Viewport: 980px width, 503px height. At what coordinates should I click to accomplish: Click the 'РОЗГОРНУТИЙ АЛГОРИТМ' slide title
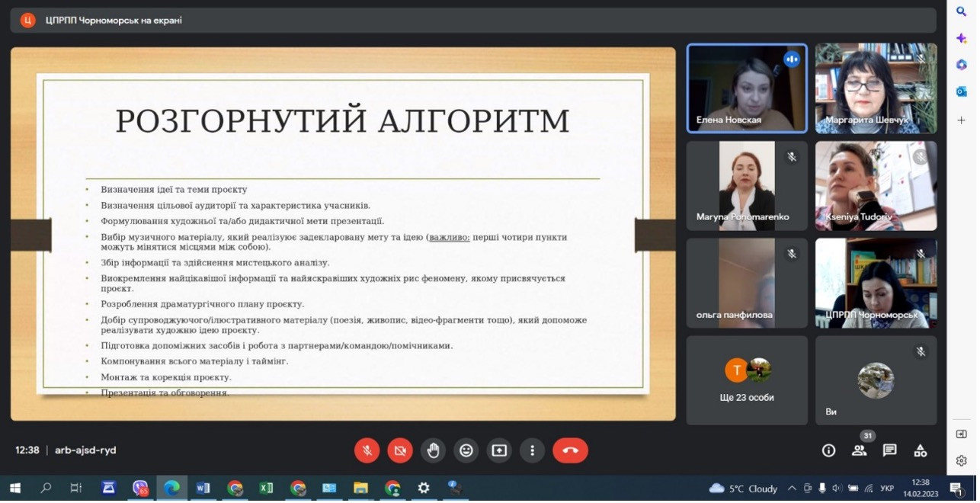[x=342, y=122]
